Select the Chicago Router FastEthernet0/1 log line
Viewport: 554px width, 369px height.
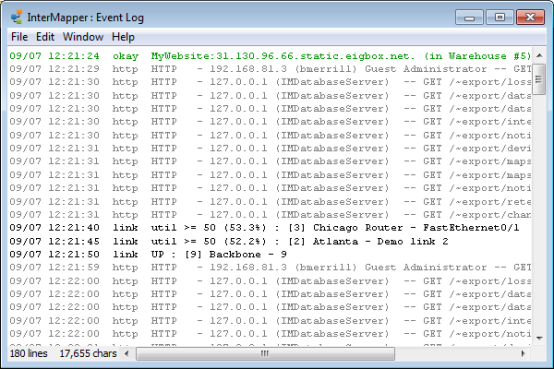(270, 228)
